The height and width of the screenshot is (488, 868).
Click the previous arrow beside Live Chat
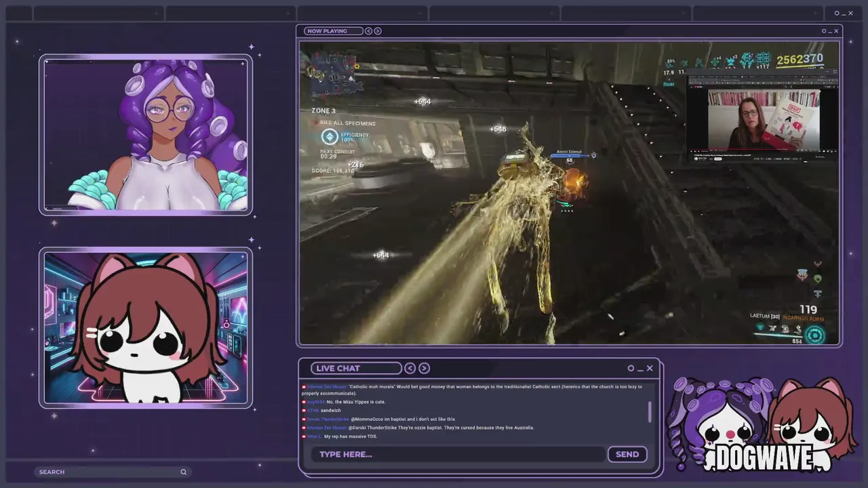pyautogui.click(x=410, y=368)
